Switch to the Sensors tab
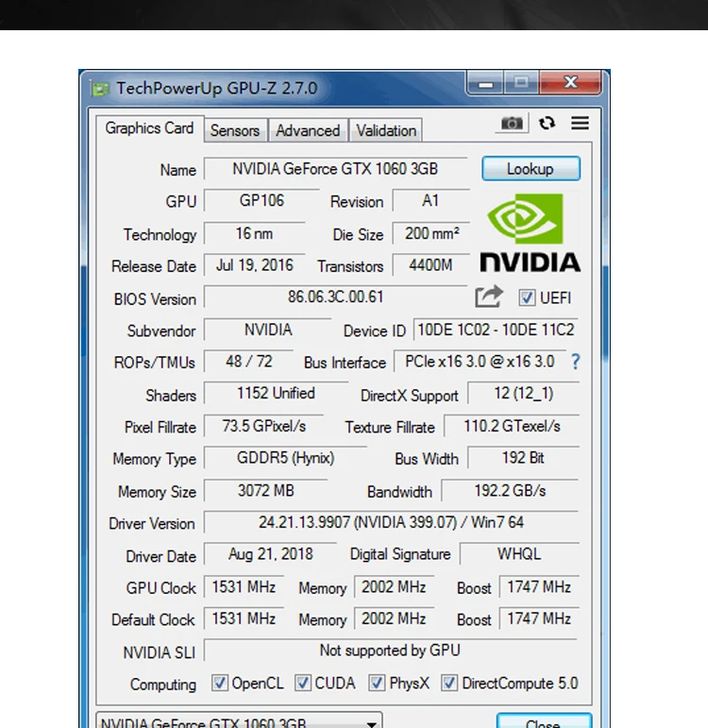This screenshot has height=728, width=708. click(235, 130)
